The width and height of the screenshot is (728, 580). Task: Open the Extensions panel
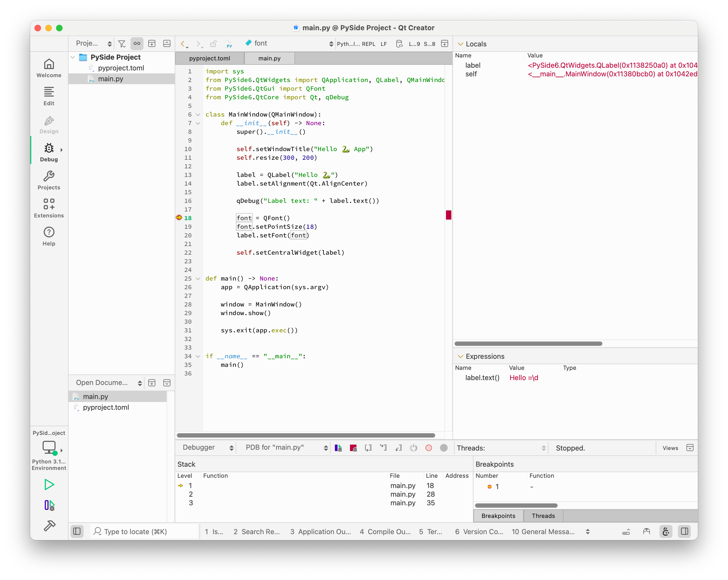click(49, 208)
